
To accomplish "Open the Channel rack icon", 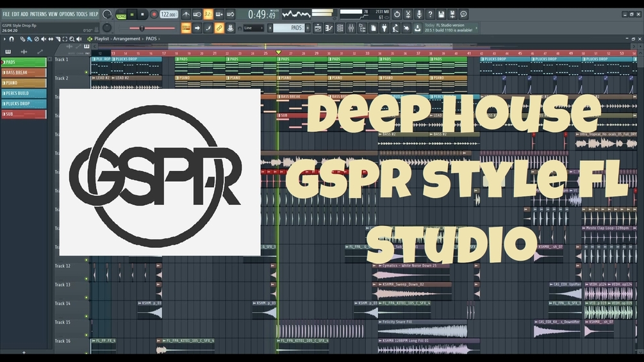I will tap(340, 28).
